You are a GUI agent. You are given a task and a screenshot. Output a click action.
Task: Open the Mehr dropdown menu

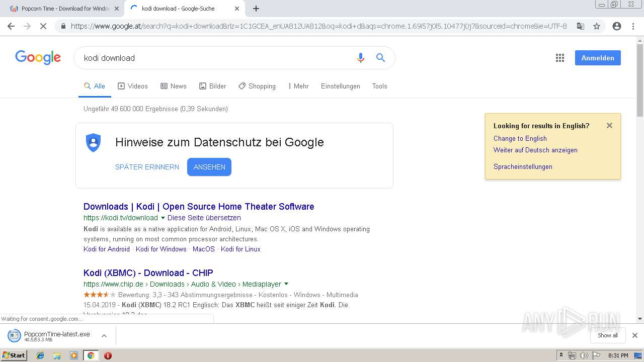[298, 86]
